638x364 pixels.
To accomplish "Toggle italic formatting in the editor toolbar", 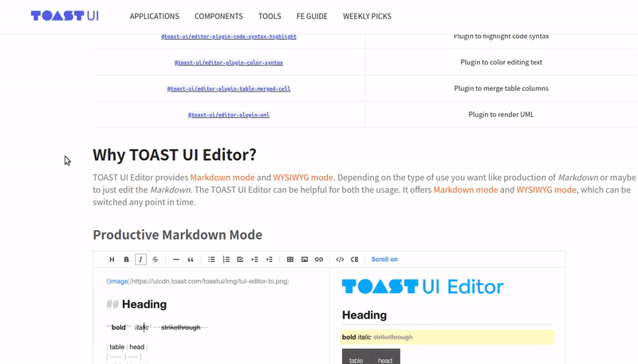I will pos(141,260).
